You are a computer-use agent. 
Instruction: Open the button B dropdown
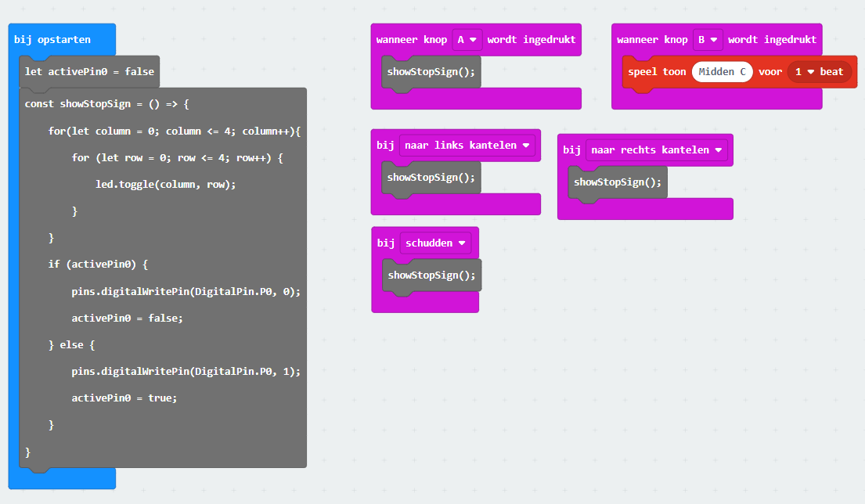tap(708, 40)
